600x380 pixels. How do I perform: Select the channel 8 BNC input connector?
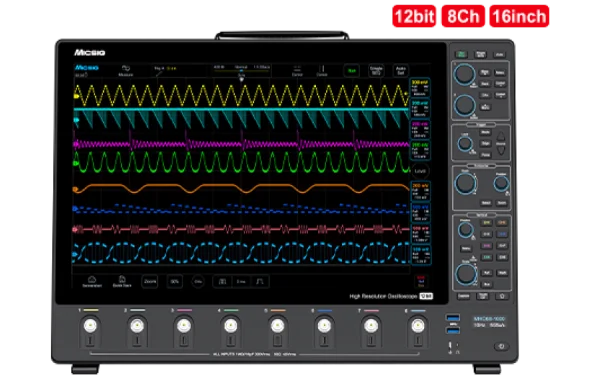417,326
